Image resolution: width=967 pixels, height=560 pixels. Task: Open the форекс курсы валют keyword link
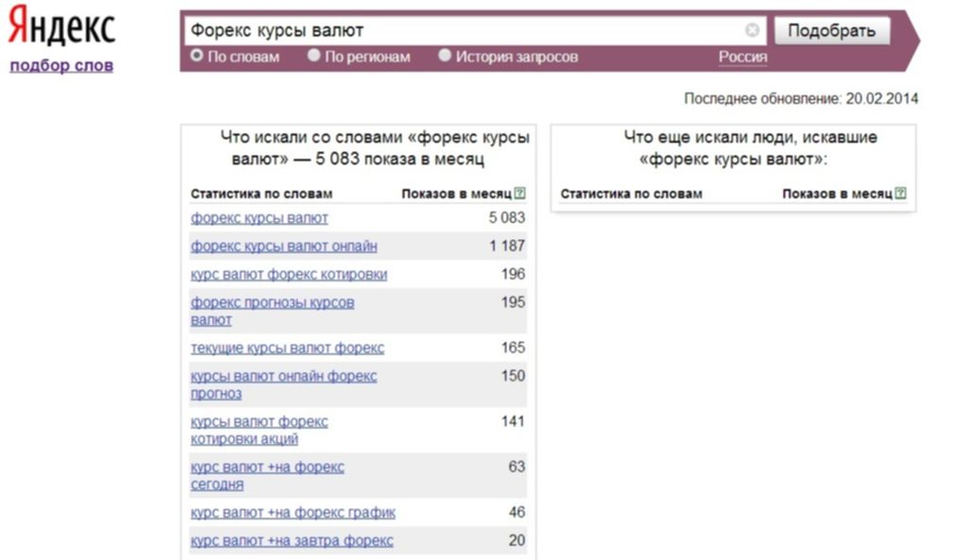(259, 218)
